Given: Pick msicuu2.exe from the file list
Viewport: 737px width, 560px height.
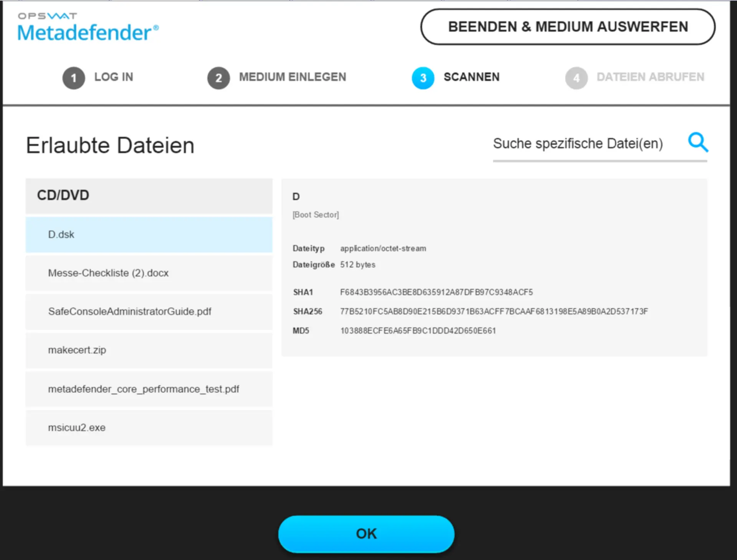Looking at the screenshot, I should [149, 428].
